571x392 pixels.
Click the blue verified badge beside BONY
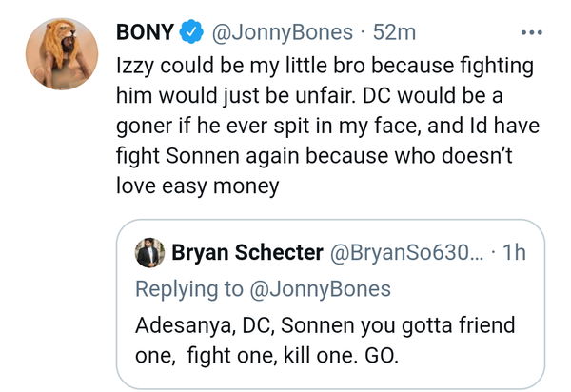191,32
